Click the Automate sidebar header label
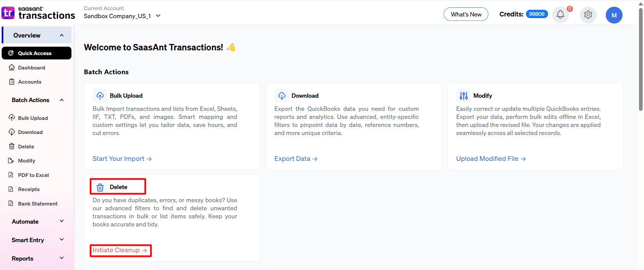This screenshot has width=644, height=270. tap(25, 222)
